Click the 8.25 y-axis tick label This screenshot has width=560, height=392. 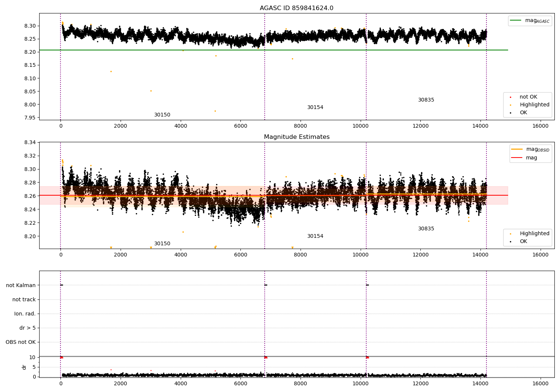30,39
